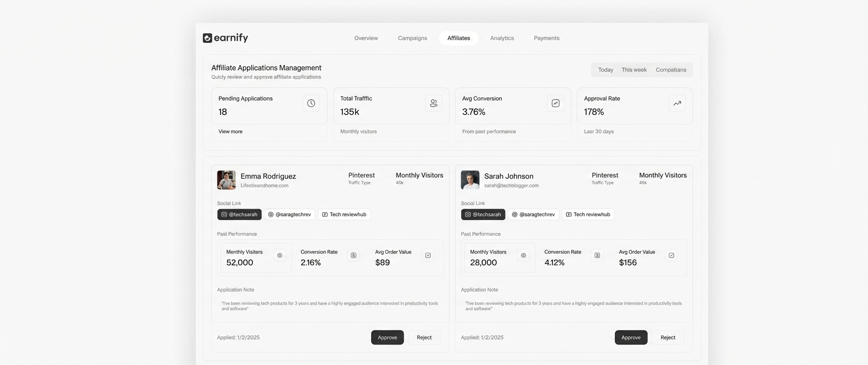Click the @techsarah tag on Sarah's card
This screenshot has height=365, width=868.
(x=483, y=215)
